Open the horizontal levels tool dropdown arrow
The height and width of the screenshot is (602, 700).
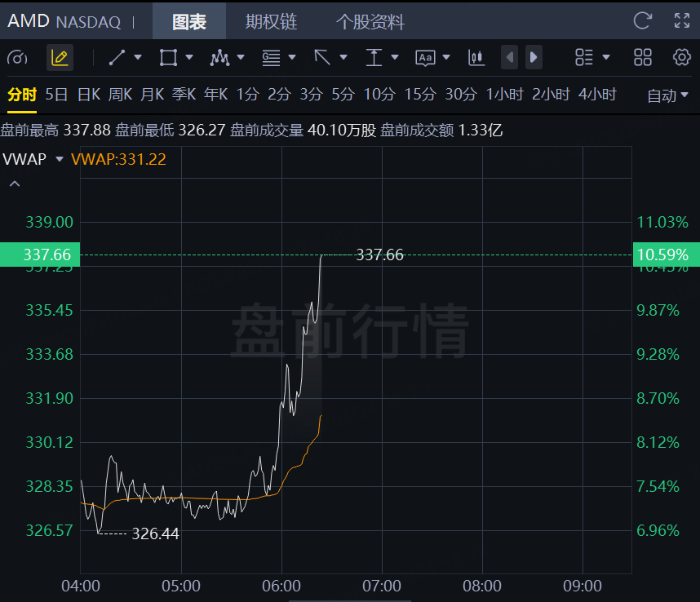click(292, 57)
